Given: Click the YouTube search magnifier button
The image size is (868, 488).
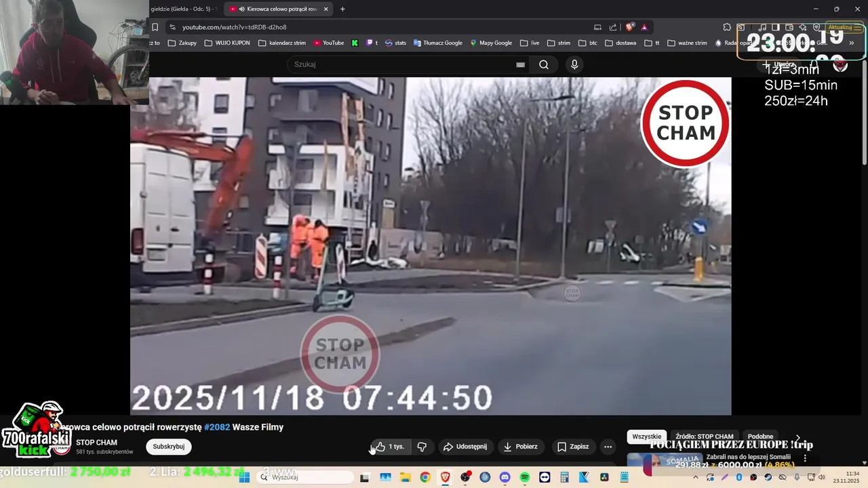Looking at the screenshot, I should tap(544, 64).
